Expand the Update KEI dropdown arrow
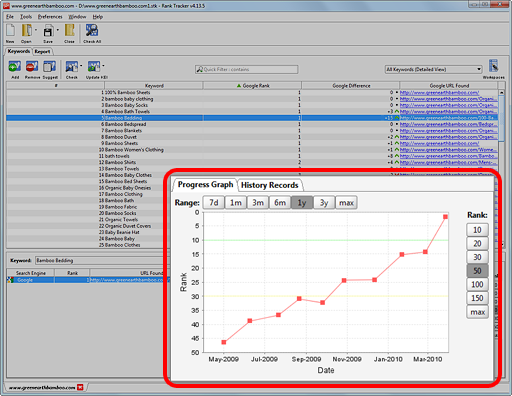The width and height of the screenshot is (512, 396). coord(103,66)
